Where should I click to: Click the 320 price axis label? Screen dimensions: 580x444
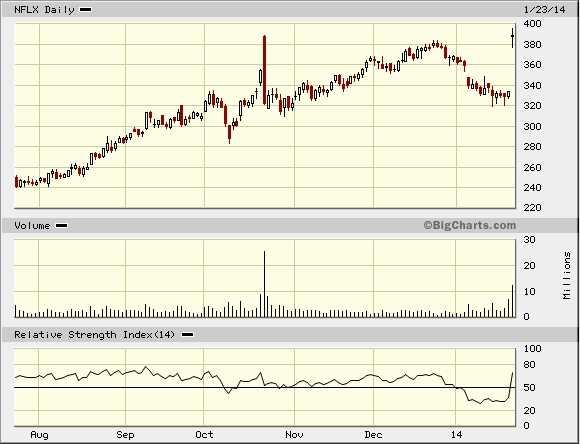click(x=532, y=106)
